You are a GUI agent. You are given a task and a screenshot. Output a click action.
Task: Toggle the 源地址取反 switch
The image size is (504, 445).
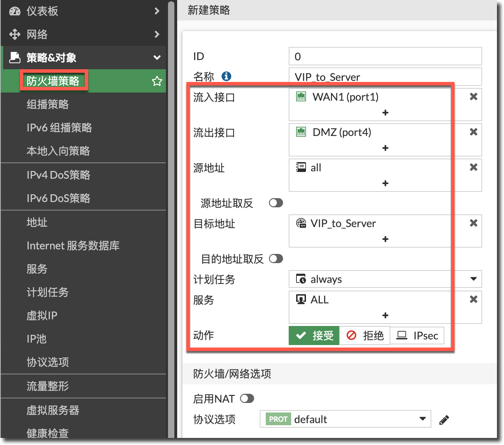point(276,203)
